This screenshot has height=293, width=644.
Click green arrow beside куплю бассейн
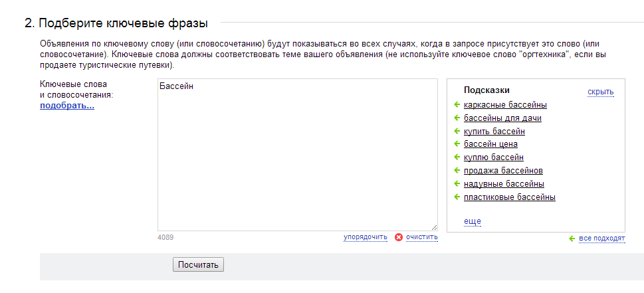click(457, 157)
